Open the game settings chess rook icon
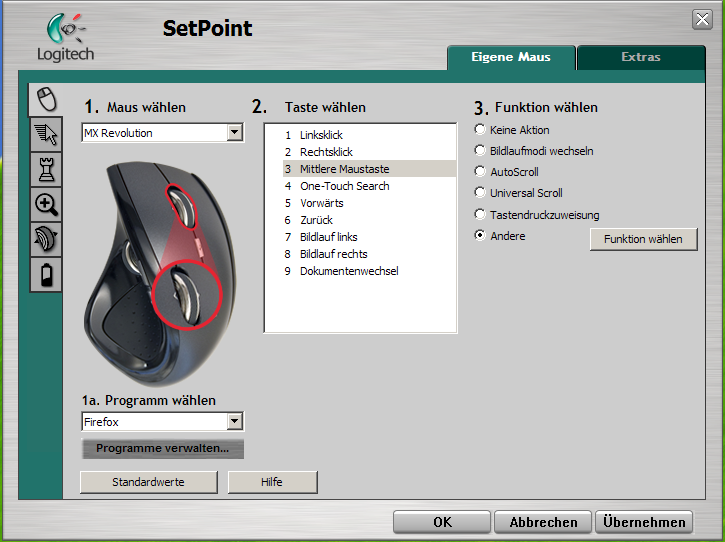Screen dimensions: 725x542 [x=46, y=170]
